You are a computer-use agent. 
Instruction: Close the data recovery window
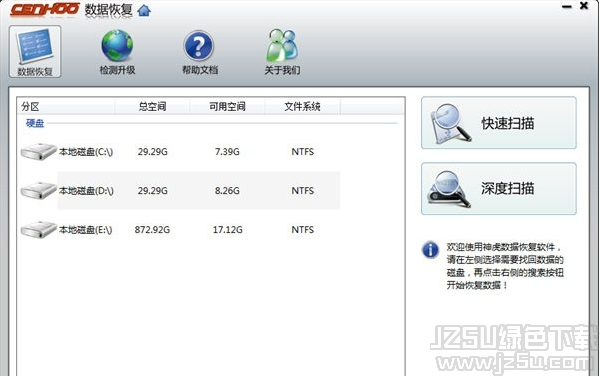click(584, 6)
